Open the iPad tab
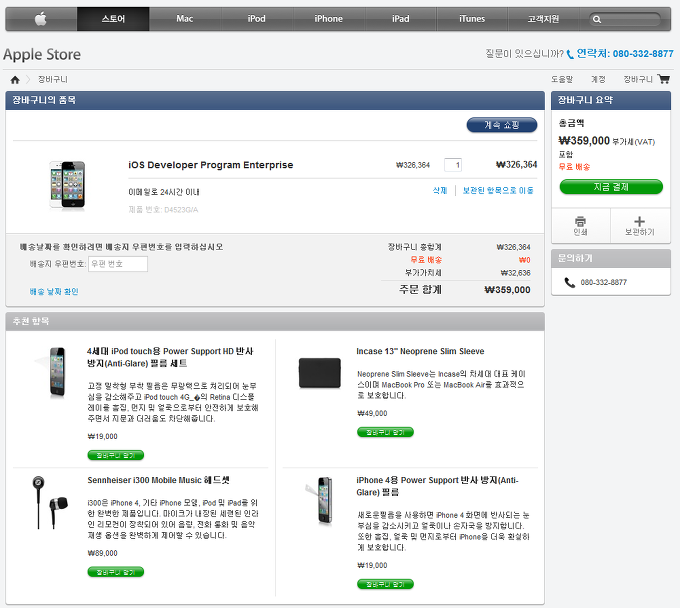The image size is (680, 608). click(x=401, y=19)
